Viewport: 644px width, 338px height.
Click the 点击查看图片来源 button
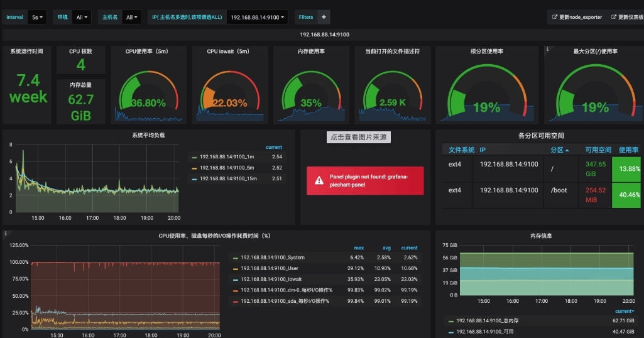pyautogui.click(x=358, y=137)
